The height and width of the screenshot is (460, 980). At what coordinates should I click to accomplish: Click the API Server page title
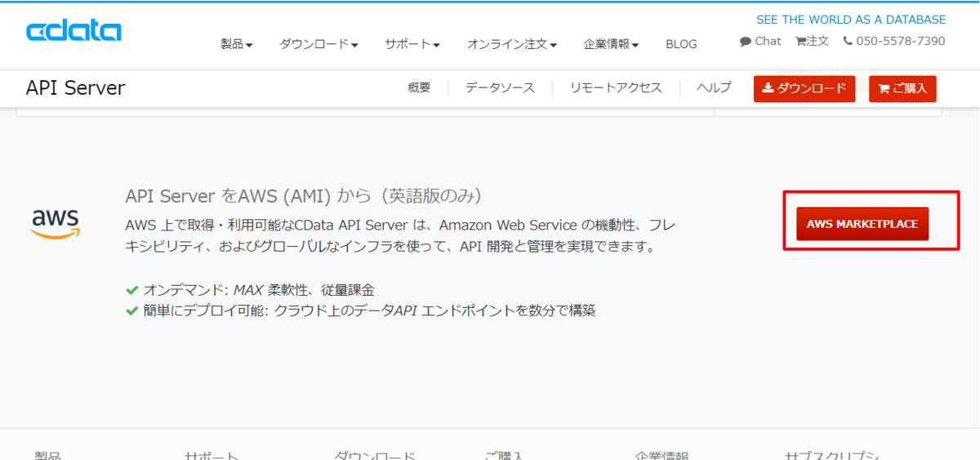75,88
